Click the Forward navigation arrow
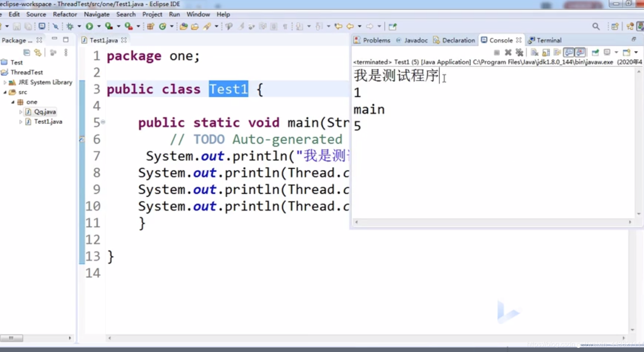 370,26
